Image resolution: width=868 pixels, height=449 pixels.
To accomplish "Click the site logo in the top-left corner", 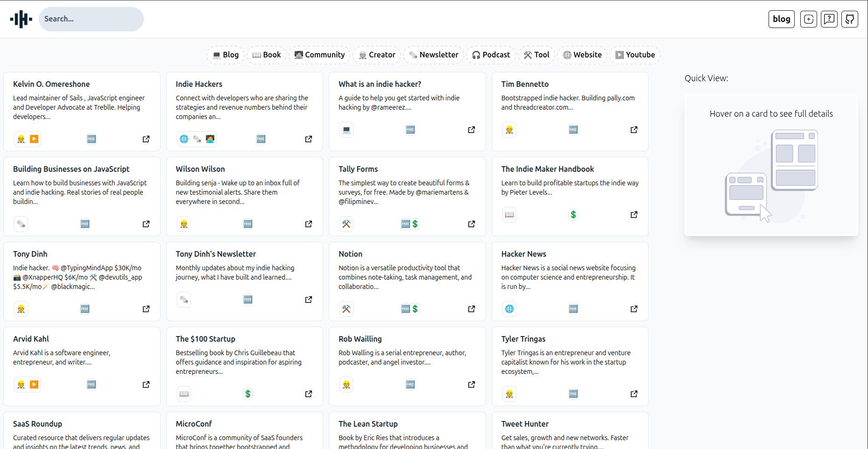I will [21, 19].
